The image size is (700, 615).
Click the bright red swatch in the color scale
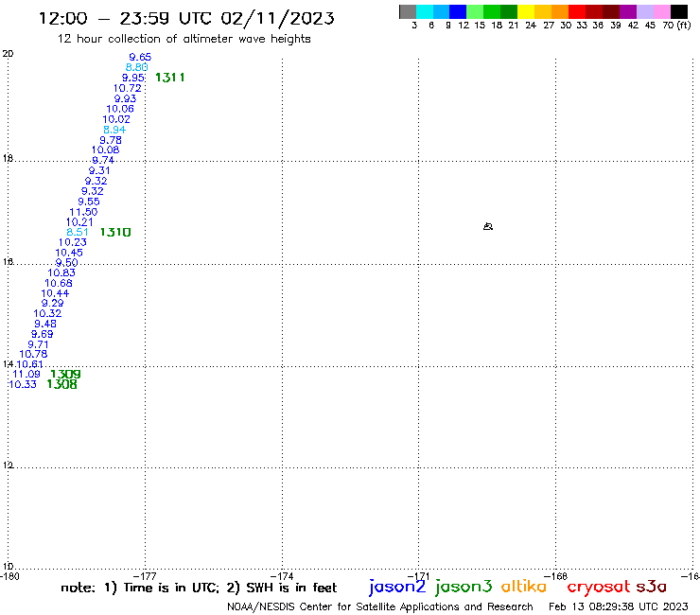click(x=577, y=11)
